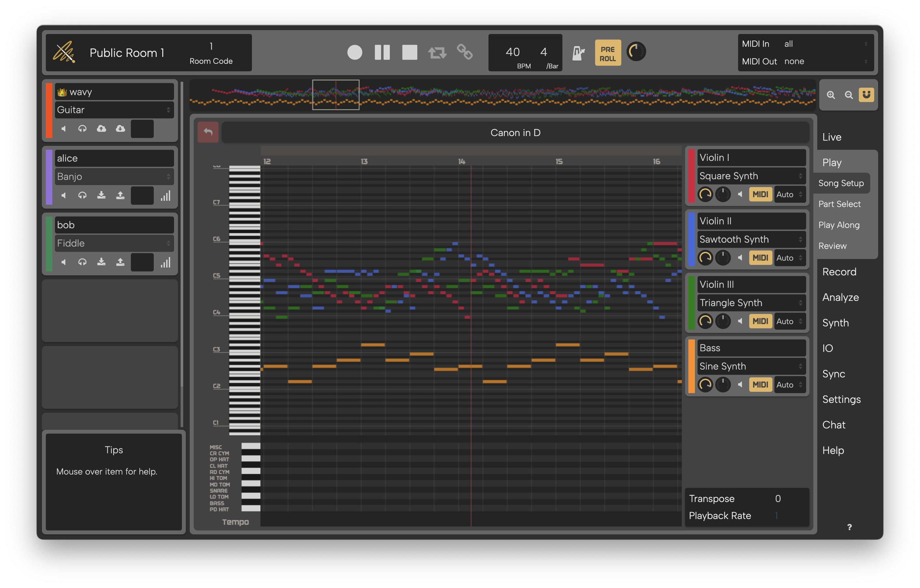
Task: Click bob's headphones icon
Action: [x=82, y=262]
